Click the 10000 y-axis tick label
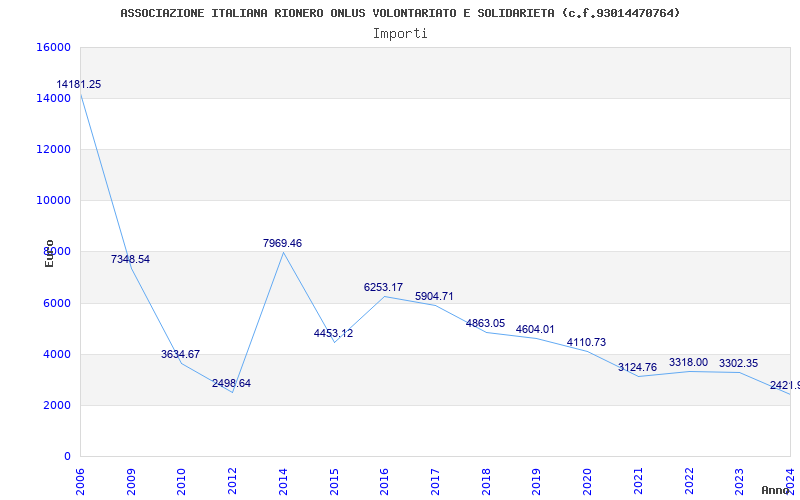This screenshot has width=800, height=500. (54, 201)
